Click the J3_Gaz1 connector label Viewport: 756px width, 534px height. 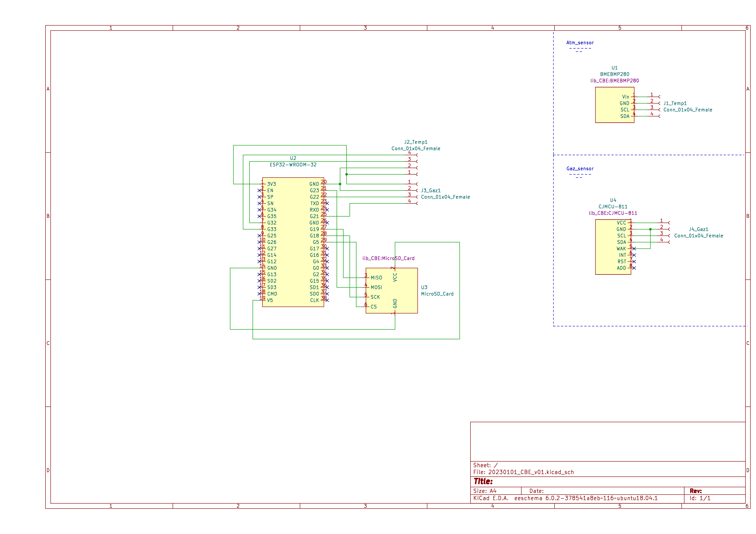[431, 191]
